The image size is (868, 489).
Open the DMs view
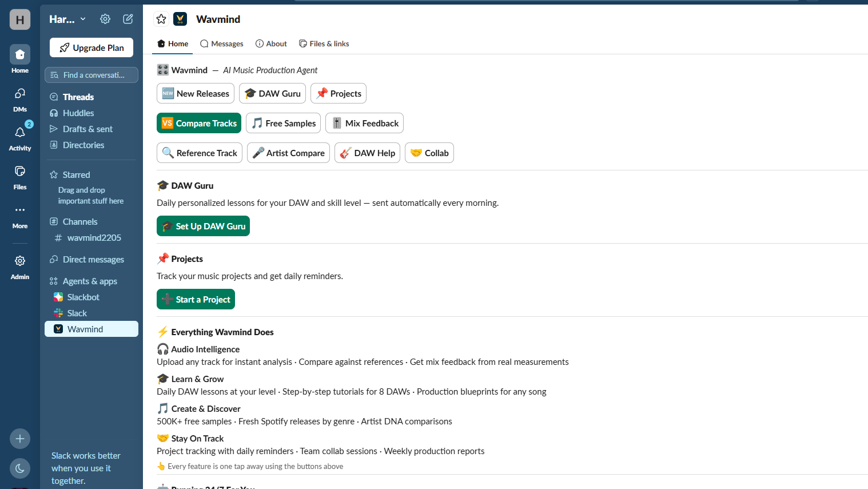20,98
